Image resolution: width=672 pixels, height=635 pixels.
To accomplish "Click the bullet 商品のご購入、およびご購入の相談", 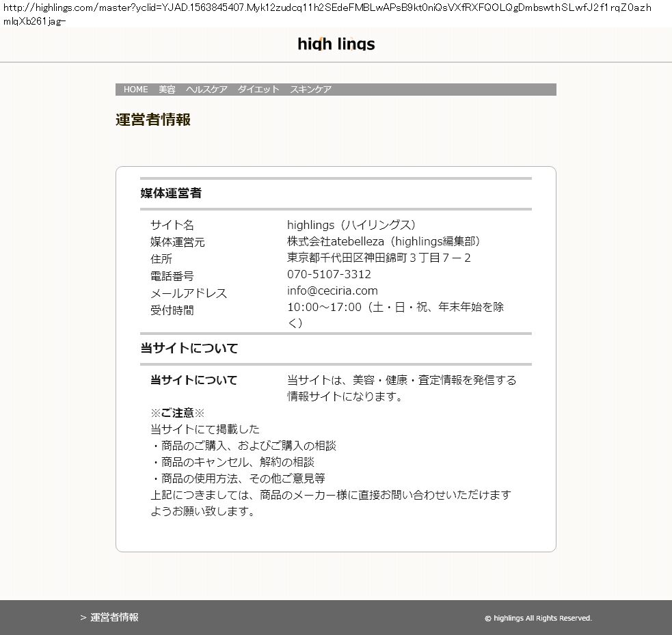I will click(243, 446).
